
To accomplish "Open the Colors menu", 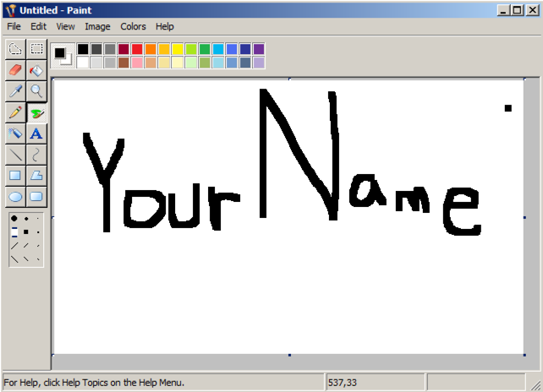I will (133, 26).
